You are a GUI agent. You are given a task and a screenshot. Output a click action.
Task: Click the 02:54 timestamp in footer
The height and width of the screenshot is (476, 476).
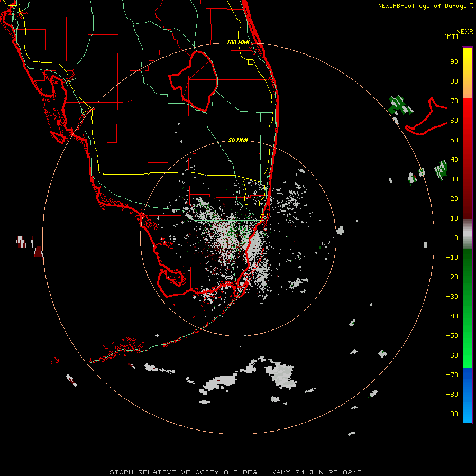point(354,472)
